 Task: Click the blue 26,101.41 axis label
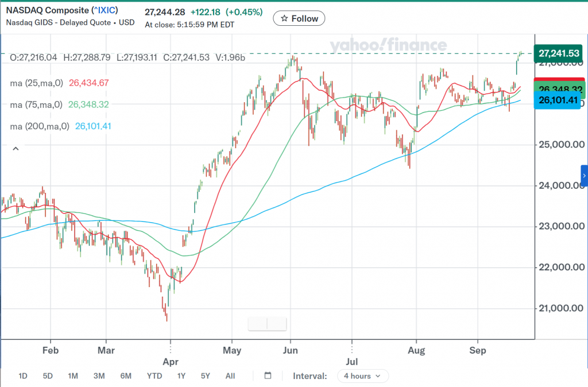click(558, 100)
